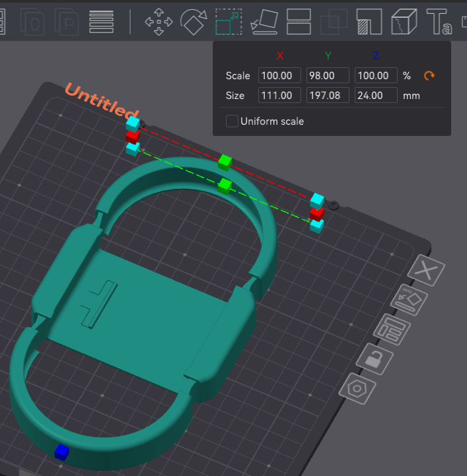The height and width of the screenshot is (476, 467).
Task: Click the lower green Y scale handle
Action: pyautogui.click(x=225, y=186)
